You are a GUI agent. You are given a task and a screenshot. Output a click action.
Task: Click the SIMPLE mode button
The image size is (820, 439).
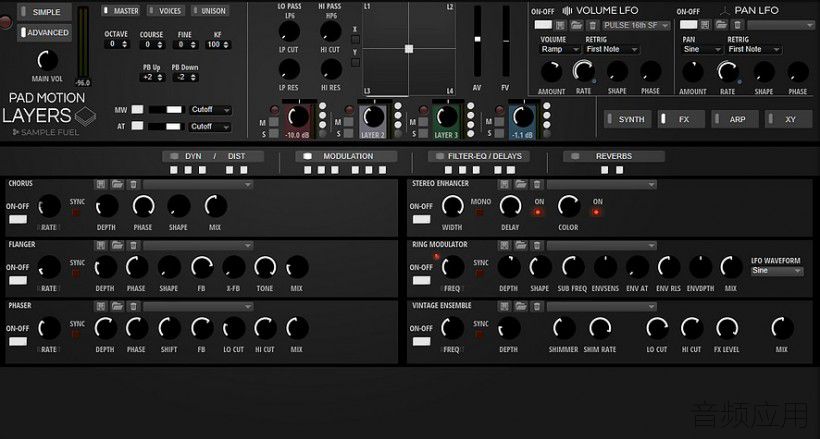pos(44,12)
